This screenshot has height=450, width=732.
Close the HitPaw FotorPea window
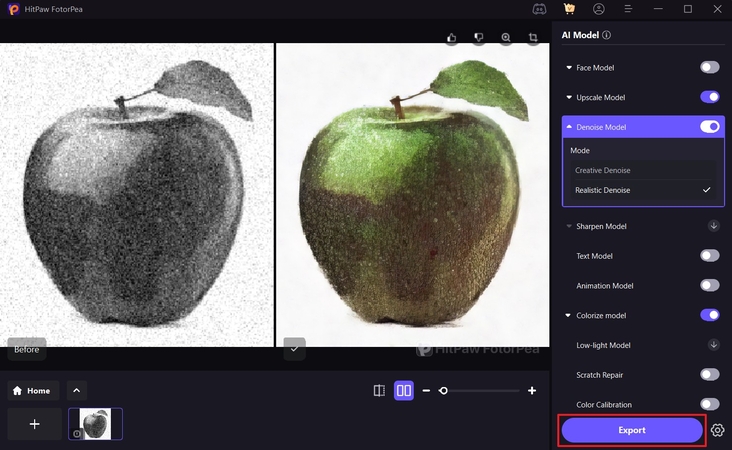pyautogui.click(x=718, y=9)
